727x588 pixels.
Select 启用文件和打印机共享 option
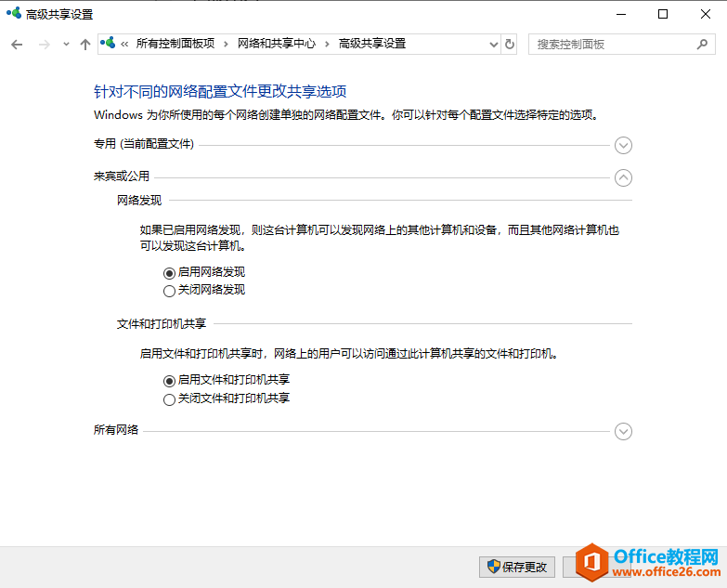tap(169, 381)
